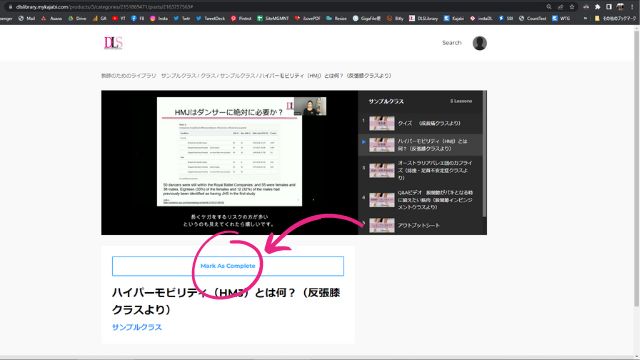Open the browser extensions puzzle icon
Image resolution: width=640 pixels, height=360 pixels.
(598, 7)
